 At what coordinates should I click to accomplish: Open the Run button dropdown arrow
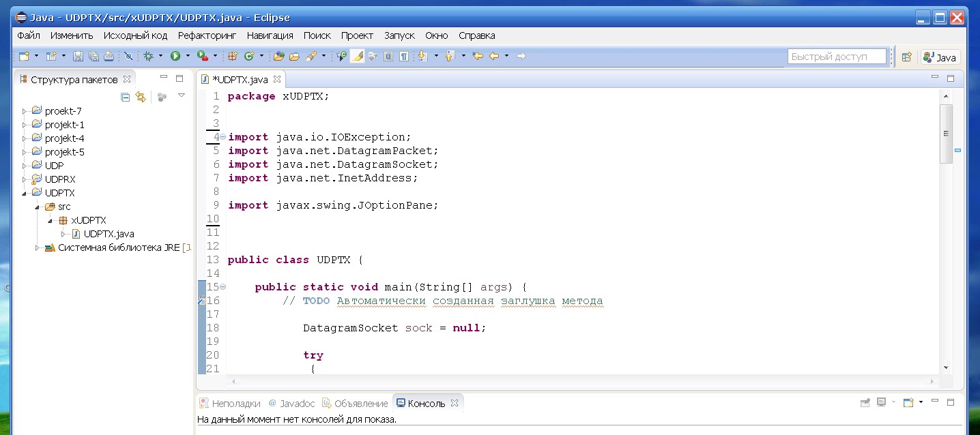(x=188, y=57)
